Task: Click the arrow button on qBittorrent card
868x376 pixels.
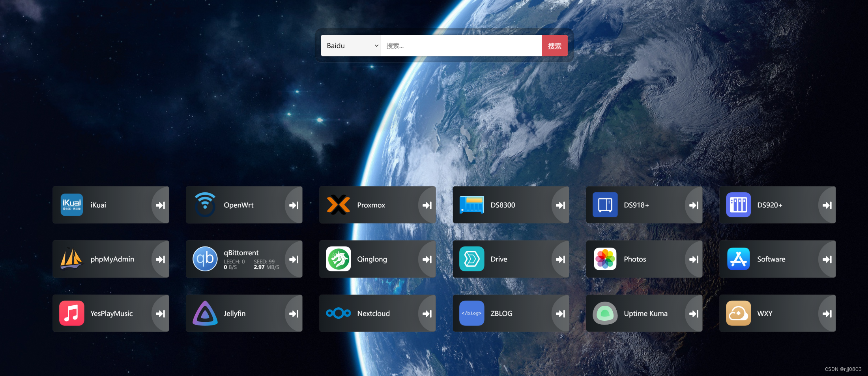Action: (x=294, y=259)
